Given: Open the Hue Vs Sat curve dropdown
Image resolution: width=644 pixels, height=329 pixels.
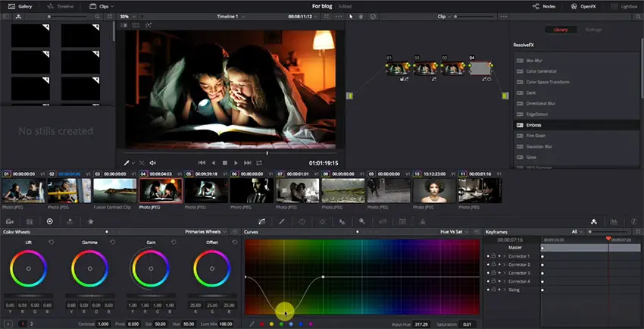Looking at the screenshot, I should pos(454,232).
